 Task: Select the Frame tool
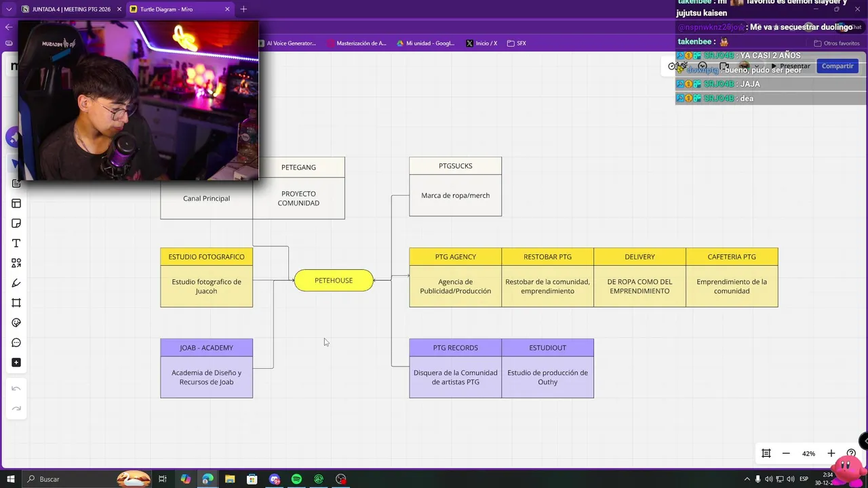[16, 303]
